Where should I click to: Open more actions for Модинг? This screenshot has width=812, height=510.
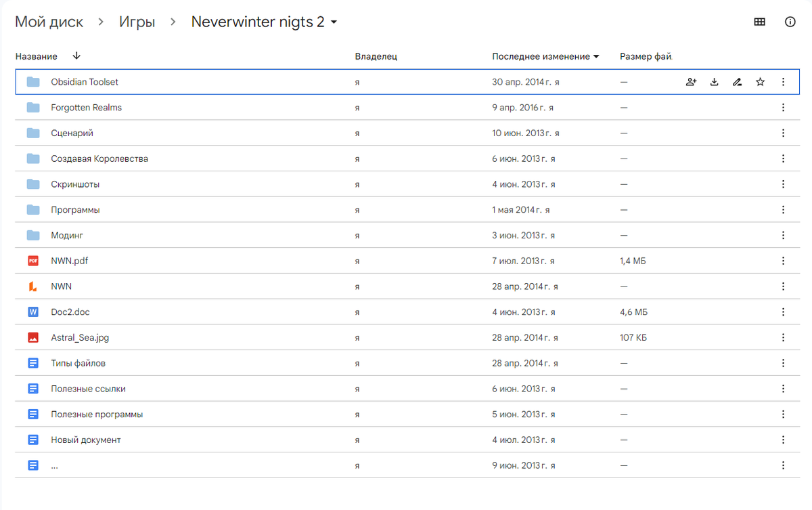pos(783,235)
